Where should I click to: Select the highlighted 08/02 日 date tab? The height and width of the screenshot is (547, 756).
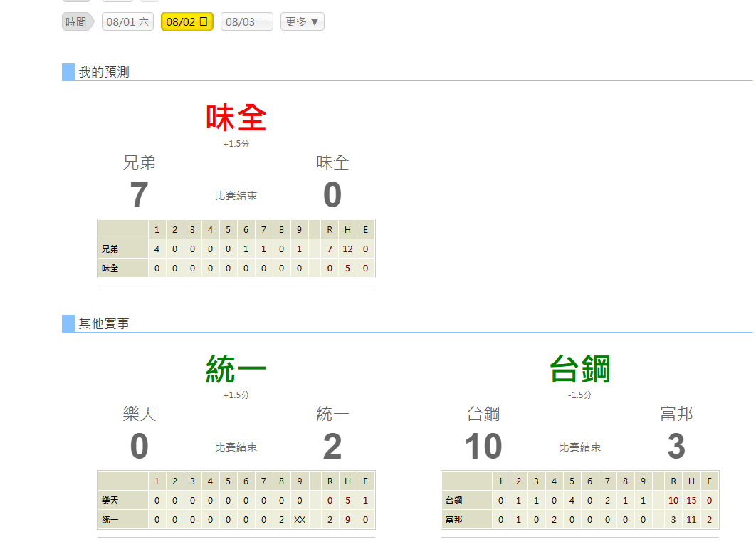pos(187,21)
